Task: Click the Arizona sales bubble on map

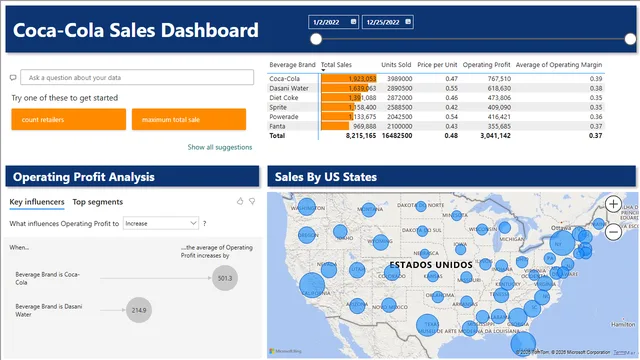Action: tap(357, 305)
